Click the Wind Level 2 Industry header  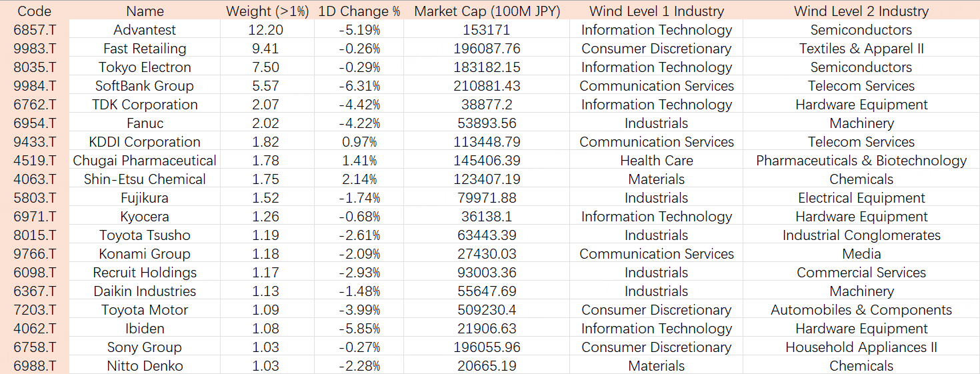click(861, 11)
